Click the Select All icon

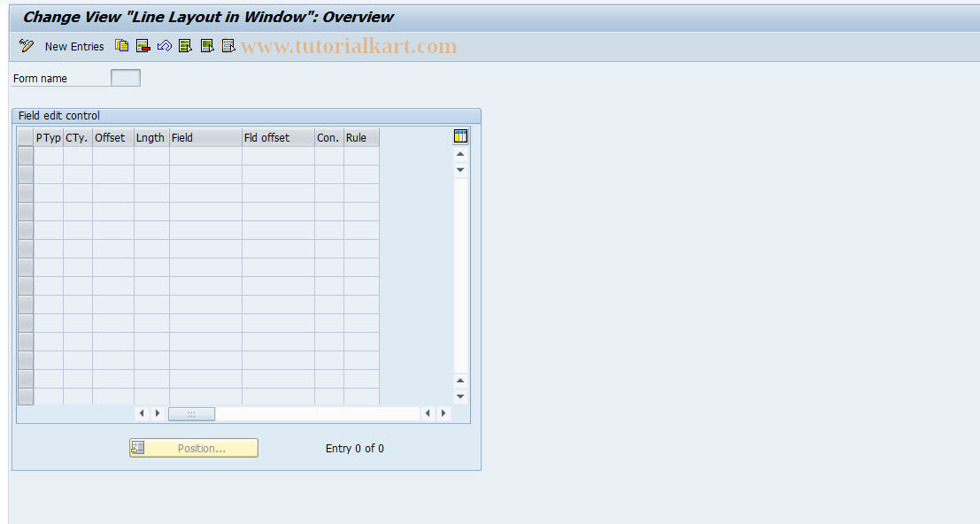[186, 46]
